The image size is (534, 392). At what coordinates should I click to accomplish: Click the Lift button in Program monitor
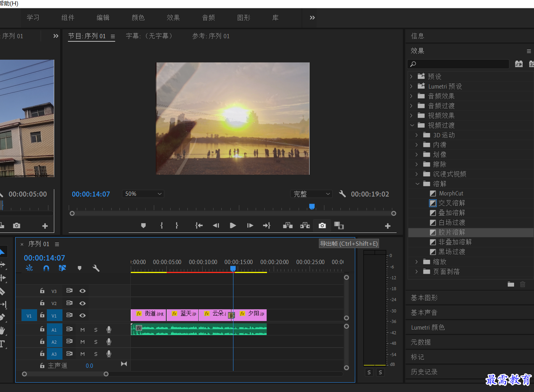tap(288, 225)
